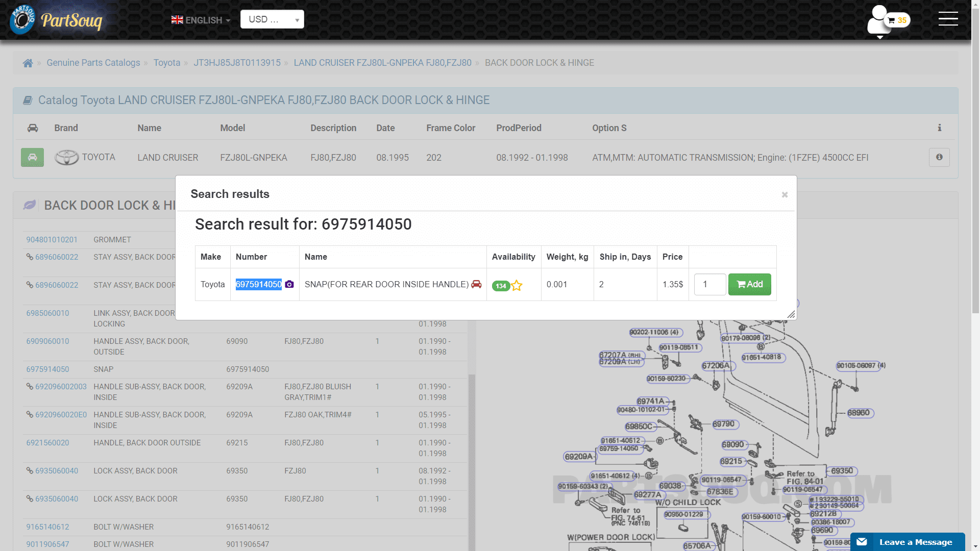Open LAND CRUISER FZJ80L-GNPEKA breadcrumb

click(382, 63)
